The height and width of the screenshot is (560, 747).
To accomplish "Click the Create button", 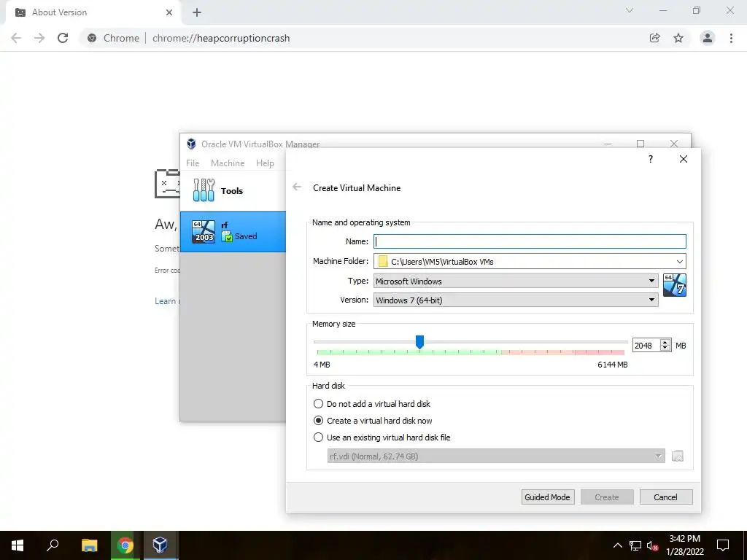I will coord(607,497).
